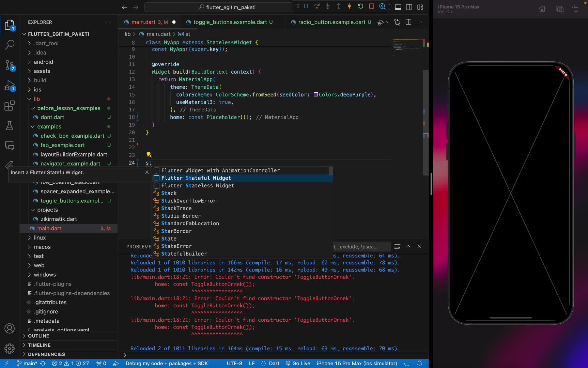This screenshot has width=588, height=368.
Task: Stop debugging with red square
Action: coord(371,6)
